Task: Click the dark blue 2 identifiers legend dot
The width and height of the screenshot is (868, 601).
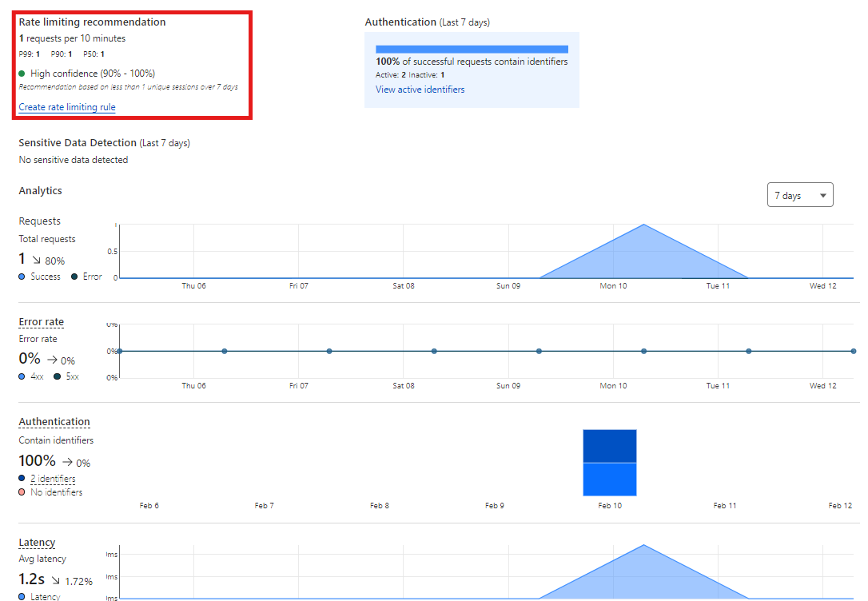Action: click(22, 479)
